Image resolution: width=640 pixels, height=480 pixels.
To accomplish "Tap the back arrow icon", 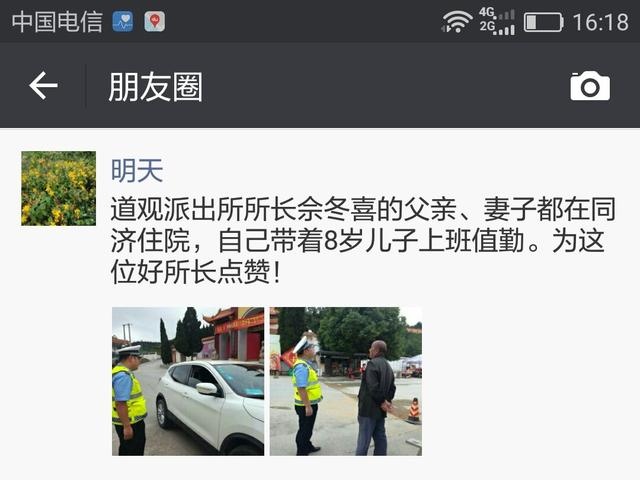I will click(43, 86).
